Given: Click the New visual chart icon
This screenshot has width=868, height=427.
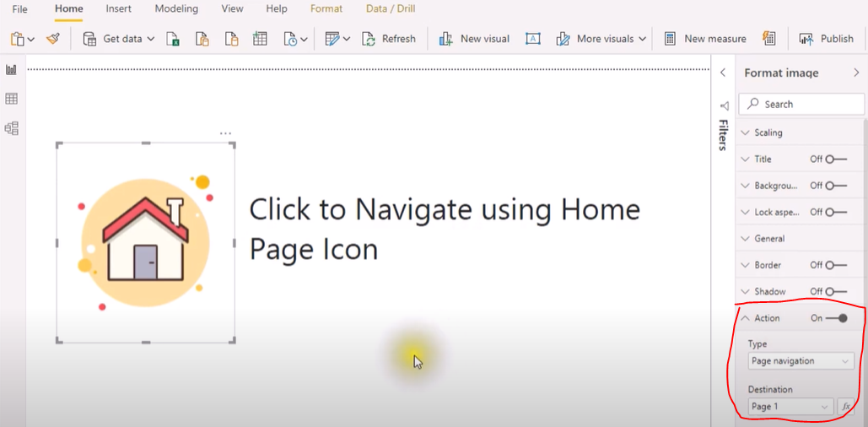Looking at the screenshot, I should pos(446,39).
